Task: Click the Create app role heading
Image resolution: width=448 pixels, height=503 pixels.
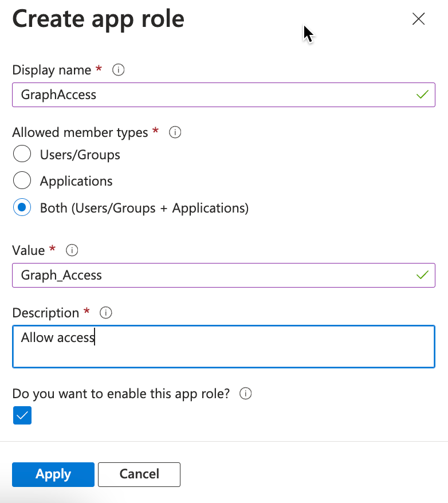Action: 98,19
